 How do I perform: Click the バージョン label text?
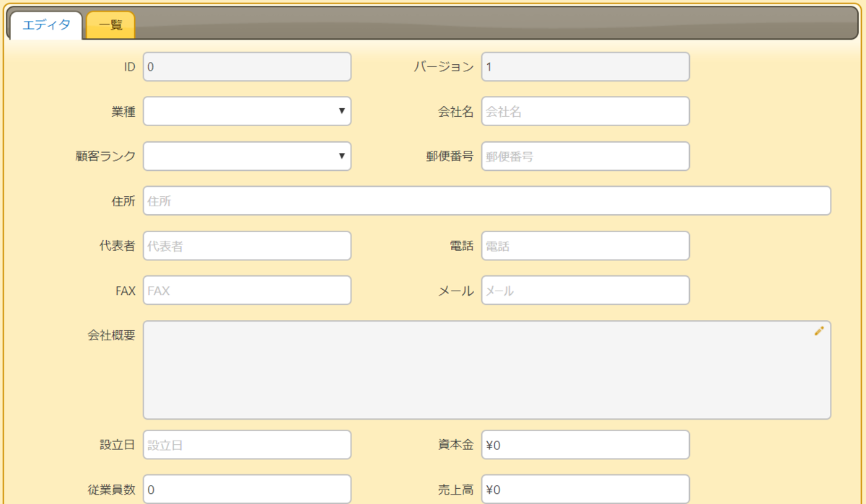(444, 67)
